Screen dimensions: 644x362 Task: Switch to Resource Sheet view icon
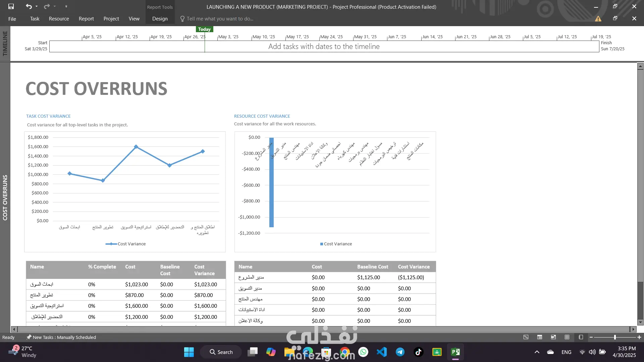click(567, 337)
